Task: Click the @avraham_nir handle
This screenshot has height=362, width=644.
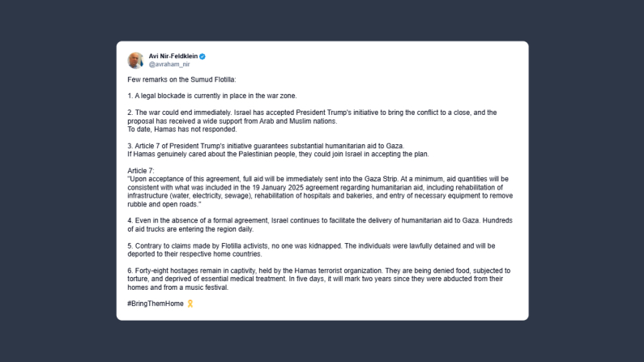Action: pyautogui.click(x=168, y=64)
